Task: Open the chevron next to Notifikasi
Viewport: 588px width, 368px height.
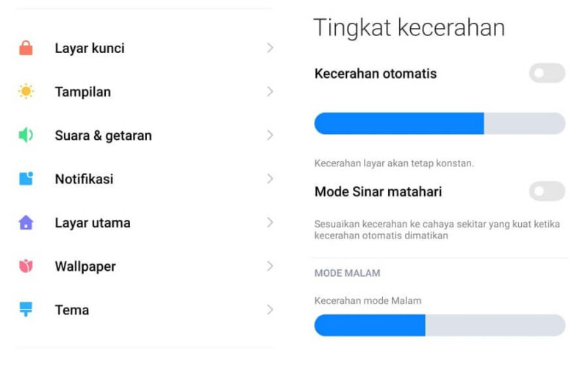Action: pyautogui.click(x=270, y=179)
